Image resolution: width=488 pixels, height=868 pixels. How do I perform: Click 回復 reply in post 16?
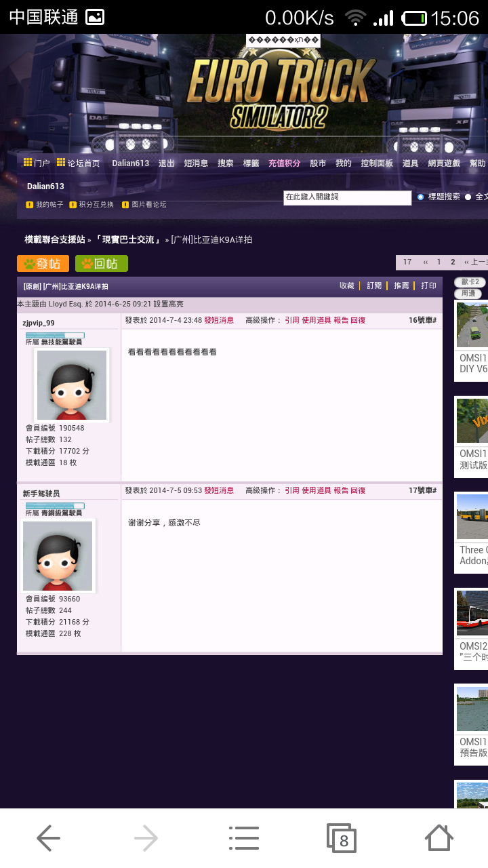click(x=358, y=320)
